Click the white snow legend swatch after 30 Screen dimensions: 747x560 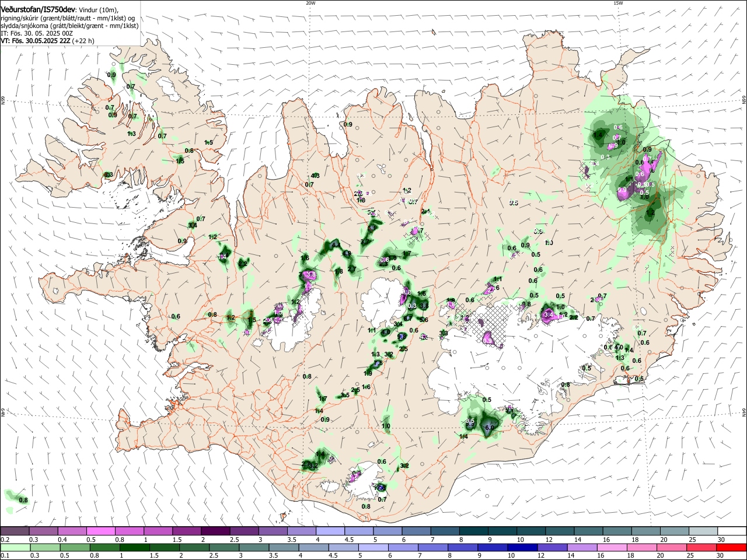point(732,531)
